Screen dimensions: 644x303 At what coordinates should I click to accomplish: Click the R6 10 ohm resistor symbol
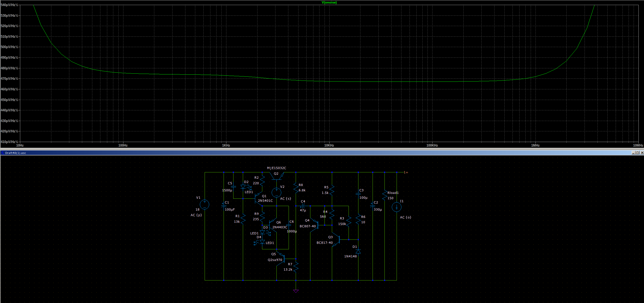358,219
